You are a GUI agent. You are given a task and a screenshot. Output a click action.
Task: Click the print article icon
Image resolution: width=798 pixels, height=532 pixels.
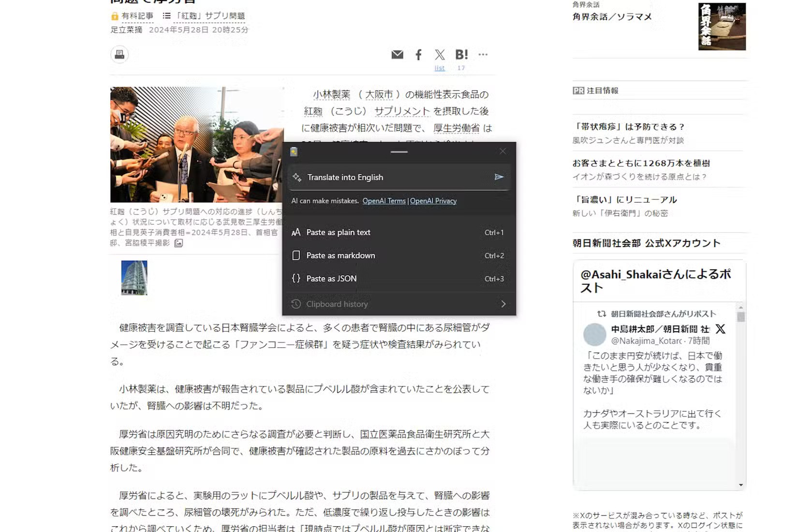click(x=119, y=55)
